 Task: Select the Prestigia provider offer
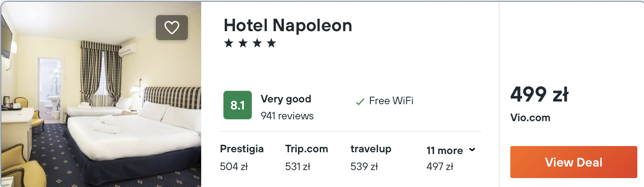pos(242,149)
